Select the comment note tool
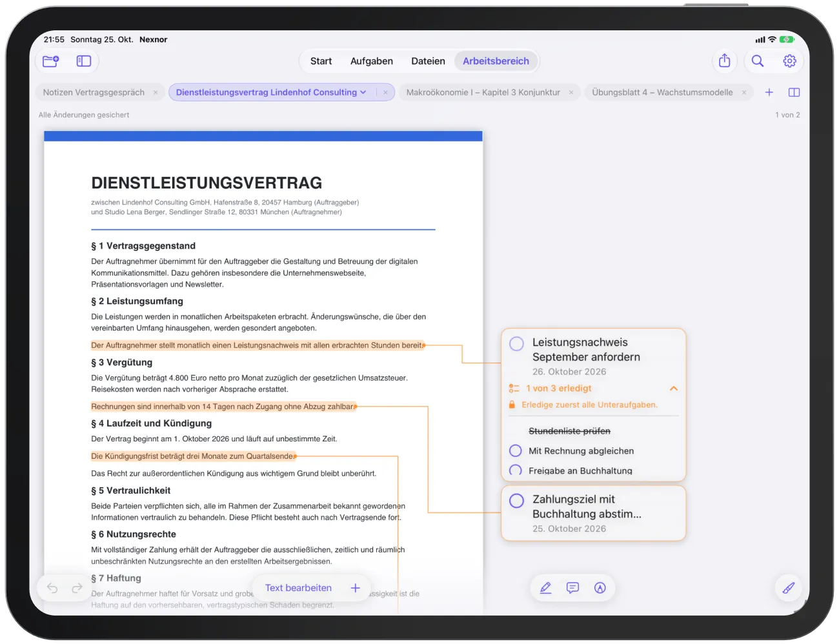 click(x=572, y=588)
